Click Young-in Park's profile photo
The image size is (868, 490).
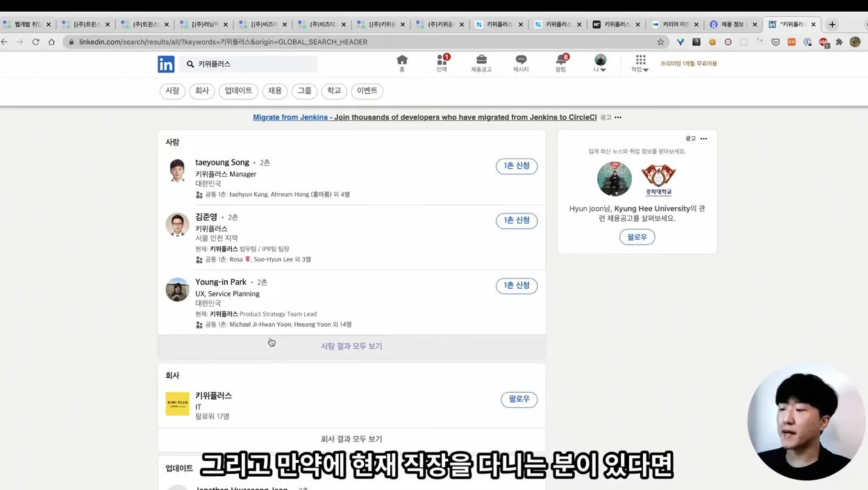[178, 290]
